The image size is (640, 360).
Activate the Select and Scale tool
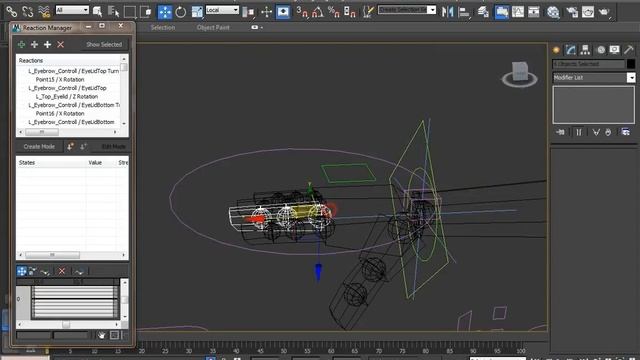click(x=197, y=12)
